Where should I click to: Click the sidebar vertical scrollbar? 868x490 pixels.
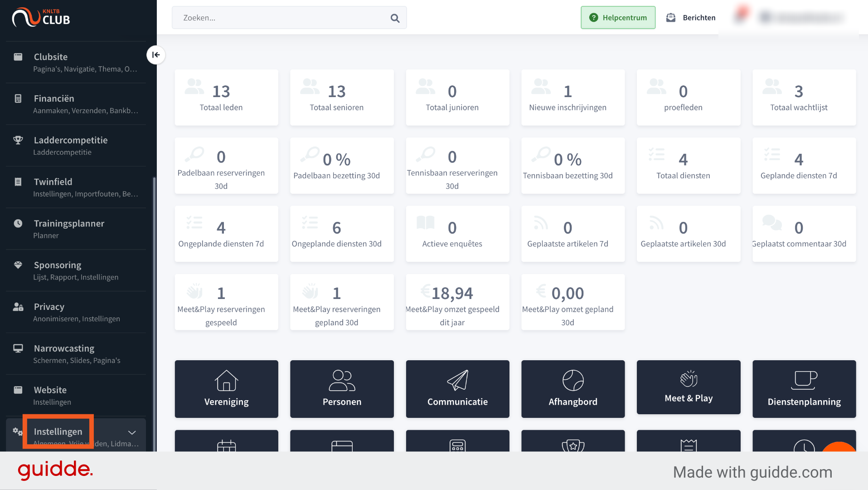point(154,313)
